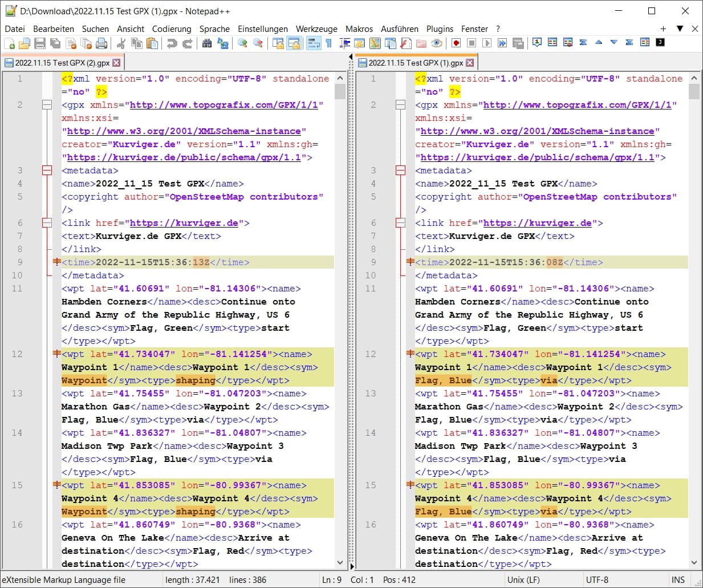
Task: Close the Test GPX (1).gpx tab
Action: [x=470, y=63]
